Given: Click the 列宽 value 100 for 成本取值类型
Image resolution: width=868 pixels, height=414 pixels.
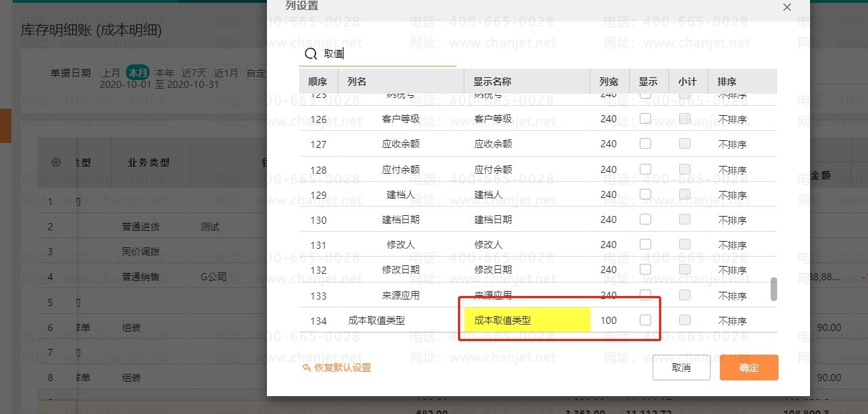Looking at the screenshot, I should [608, 320].
